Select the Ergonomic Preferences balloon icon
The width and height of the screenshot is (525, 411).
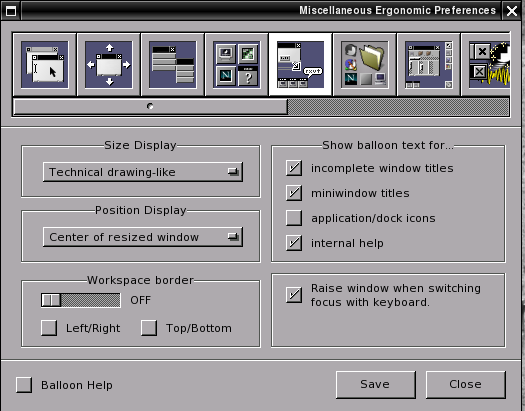point(301,65)
